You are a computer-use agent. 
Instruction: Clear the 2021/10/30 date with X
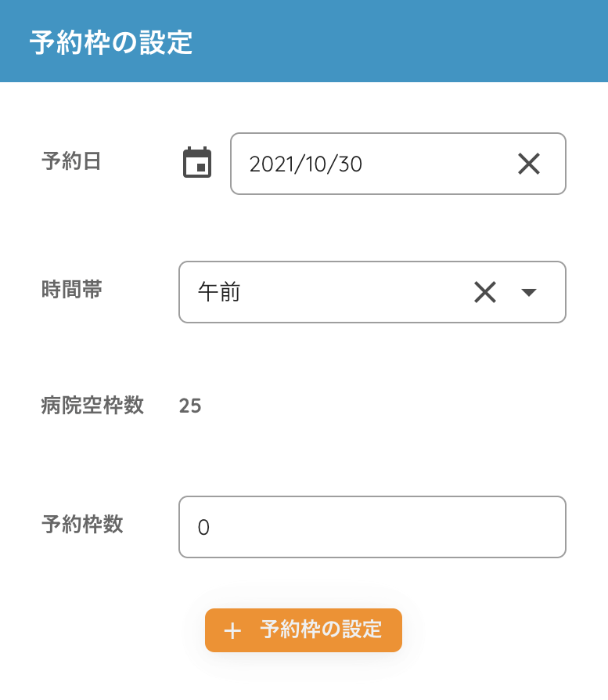tap(529, 164)
